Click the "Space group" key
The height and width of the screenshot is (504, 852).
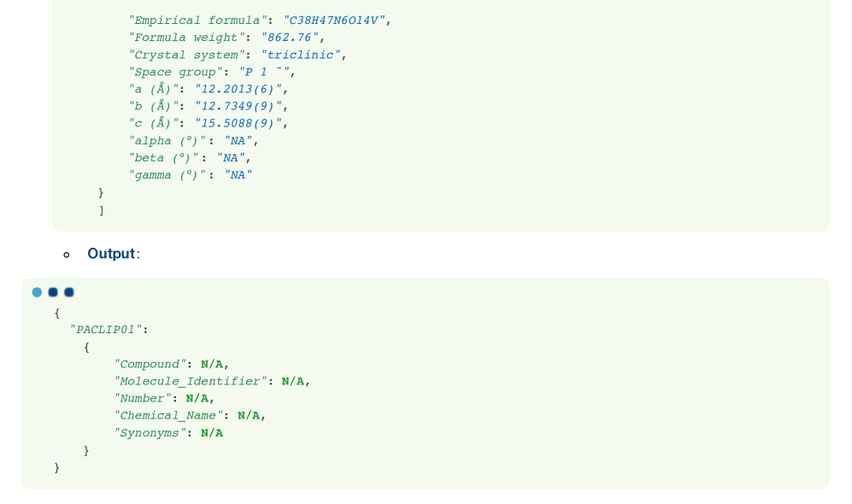click(175, 73)
